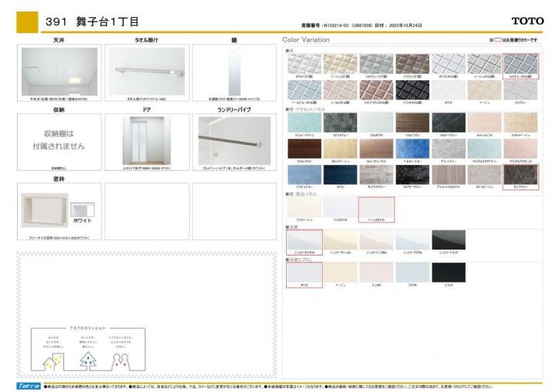
Task: Open the door (ドア) photo
Action: (146, 139)
